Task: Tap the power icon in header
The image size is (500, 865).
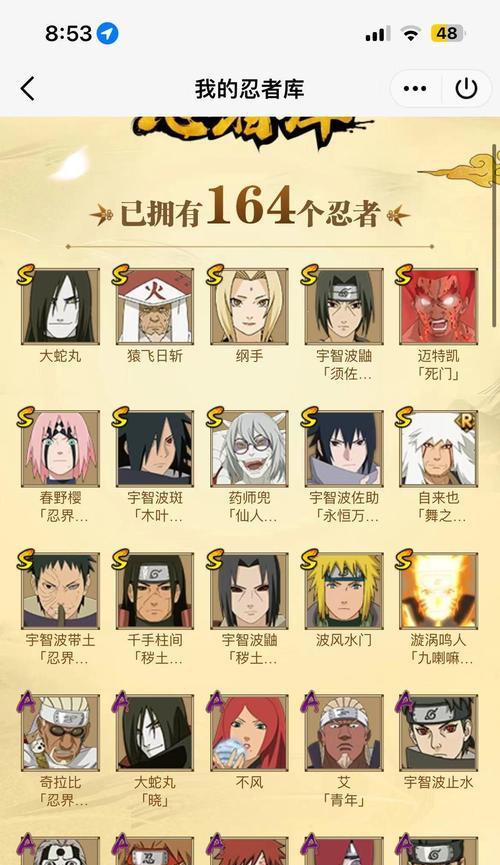Action: [x=466, y=88]
